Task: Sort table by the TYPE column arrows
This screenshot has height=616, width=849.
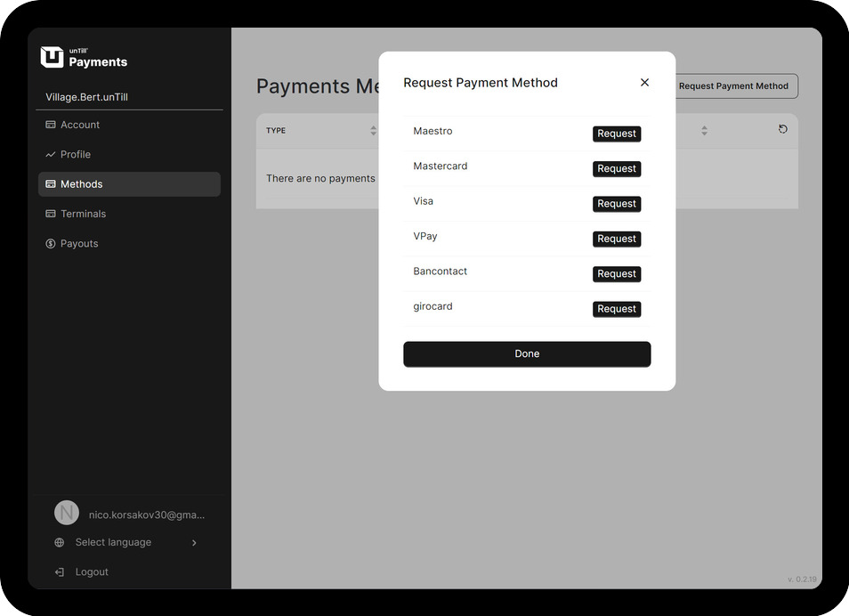Action: [x=373, y=131]
